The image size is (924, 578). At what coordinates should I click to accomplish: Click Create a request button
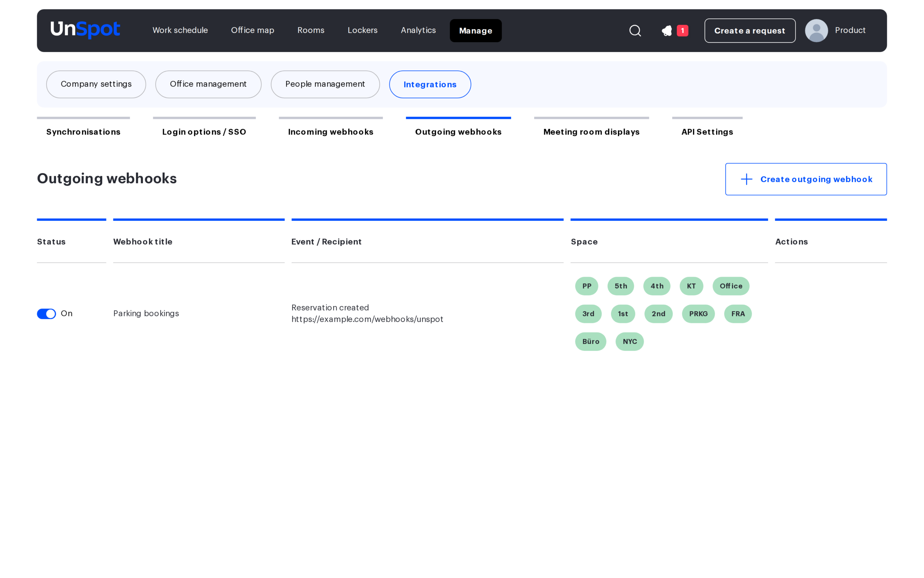click(750, 31)
